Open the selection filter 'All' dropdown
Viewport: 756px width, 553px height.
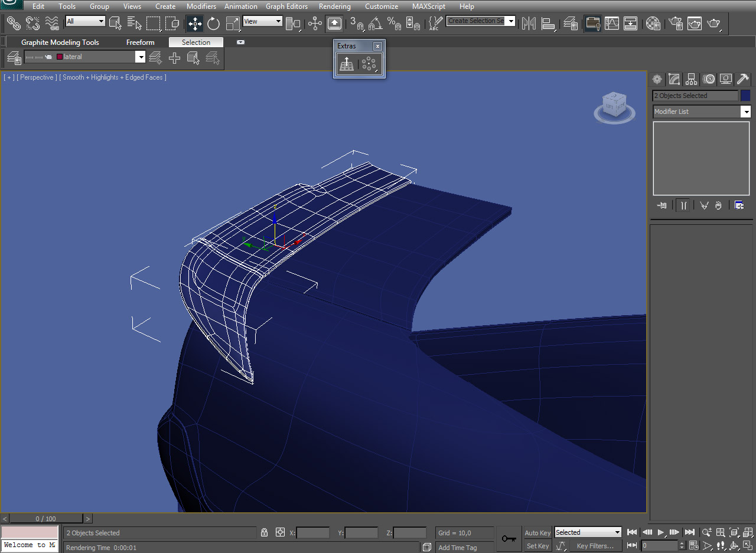(86, 21)
